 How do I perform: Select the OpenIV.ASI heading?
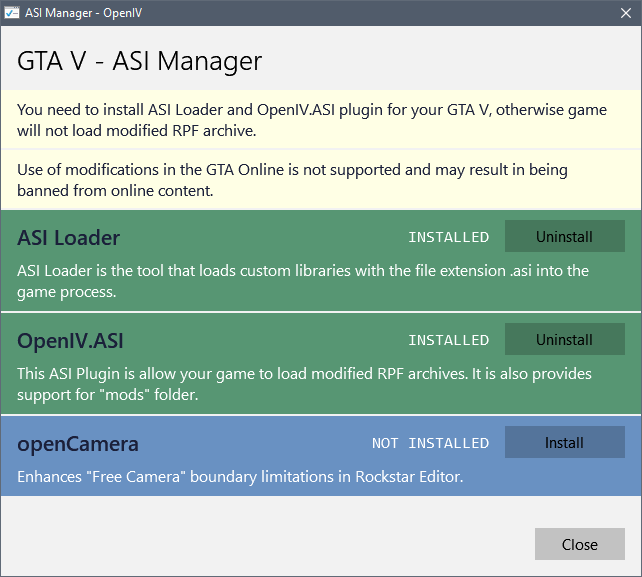(x=70, y=341)
